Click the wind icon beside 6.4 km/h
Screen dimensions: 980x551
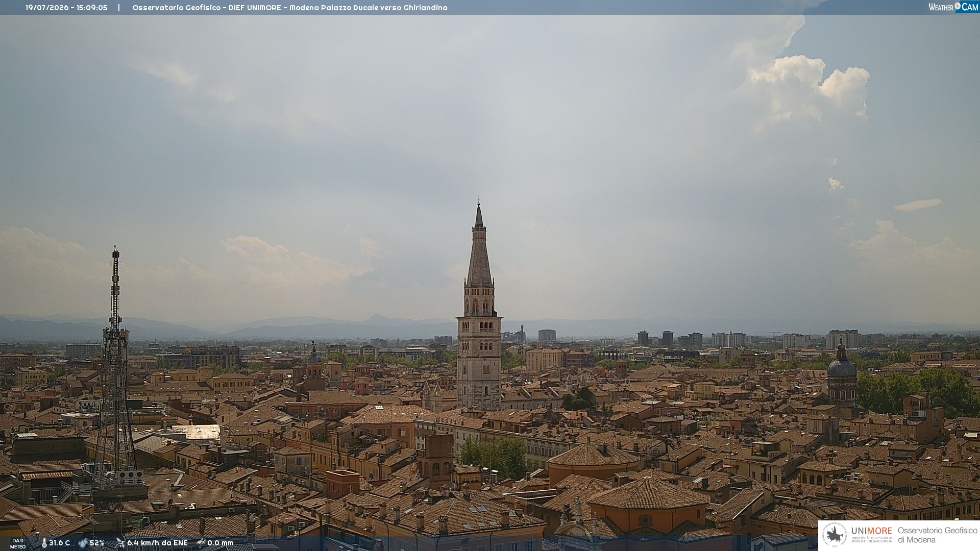[x=120, y=543]
